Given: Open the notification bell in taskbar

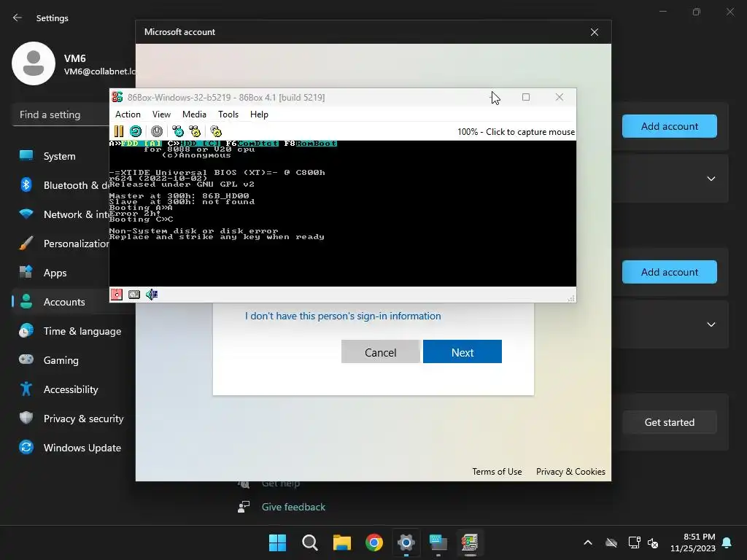Looking at the screenshot, I should click(727, 542).
